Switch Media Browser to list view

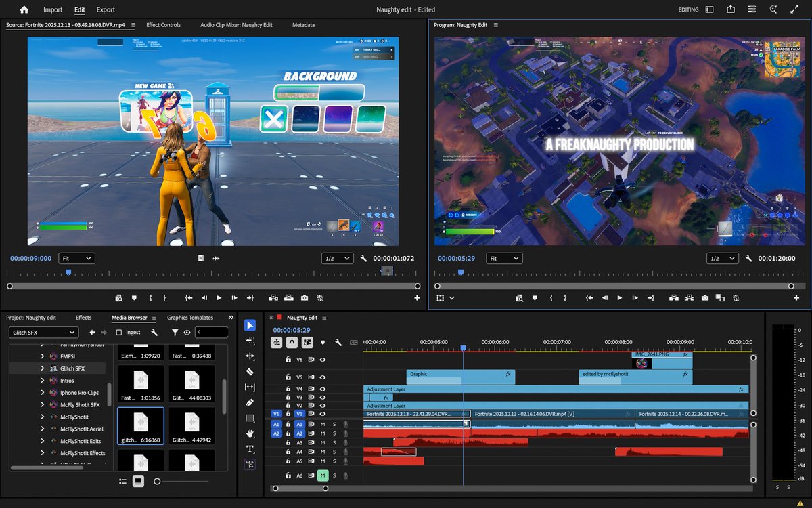click(x=122, y=481)
